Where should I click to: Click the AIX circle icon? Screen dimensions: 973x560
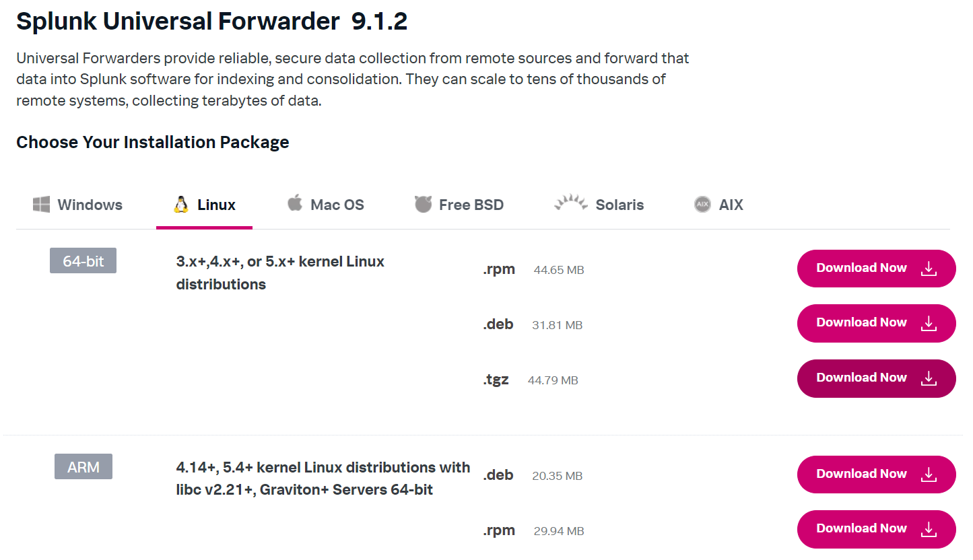click(x=702, y=205)
